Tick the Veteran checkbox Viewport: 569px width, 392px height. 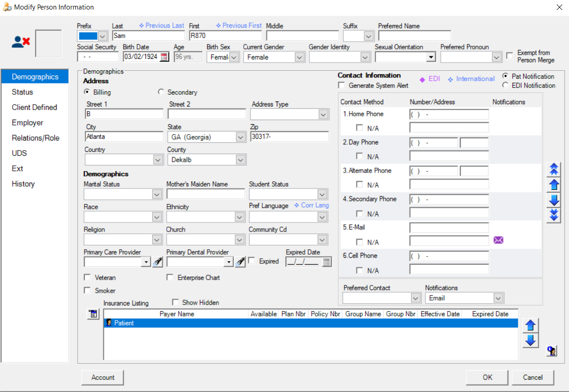pyautogui.click(x=87, y=277)
